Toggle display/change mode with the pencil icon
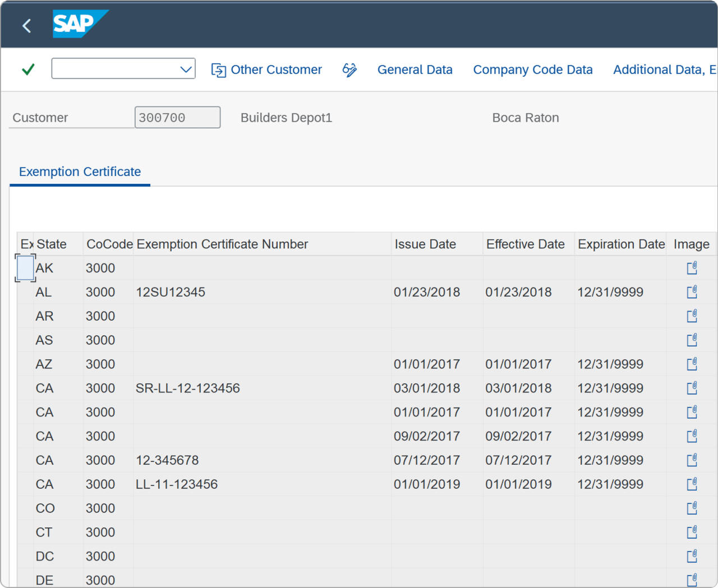The width and height of the screenshot is (718, 588). click(349, 70)
